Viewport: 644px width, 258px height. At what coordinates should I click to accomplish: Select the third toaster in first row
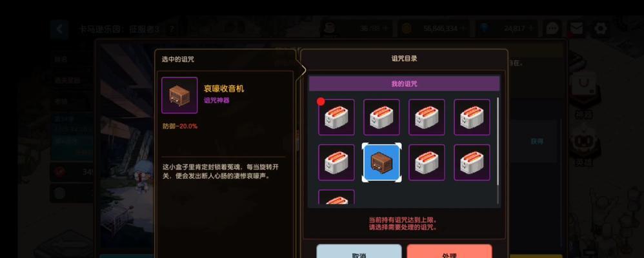coord(427,117)
